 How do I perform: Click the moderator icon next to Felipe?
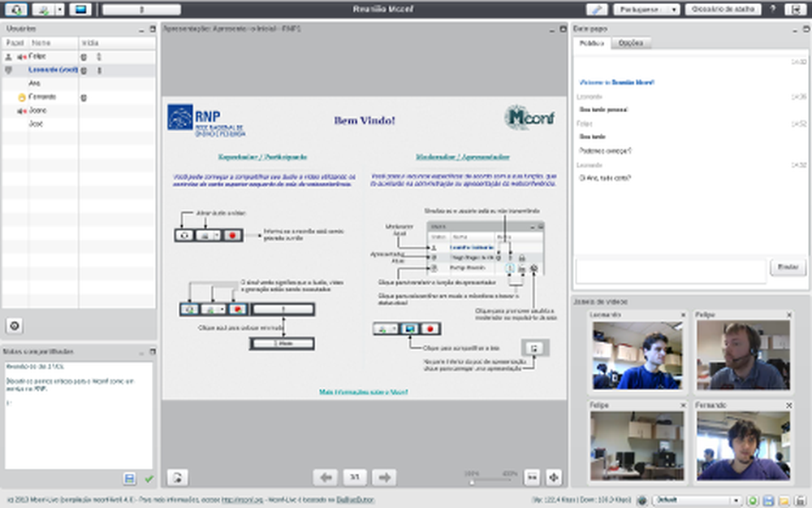[8, 57]
